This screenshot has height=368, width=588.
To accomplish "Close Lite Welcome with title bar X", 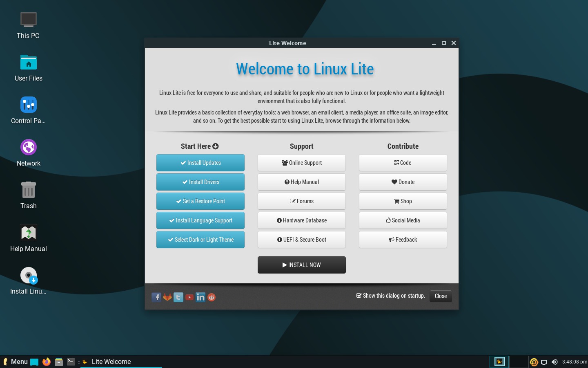I will (x=454, y=43).
